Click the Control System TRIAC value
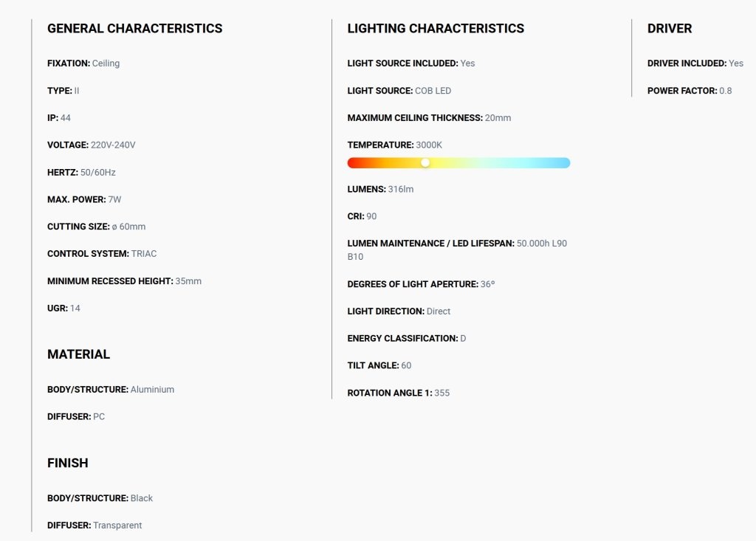This screenshot has width=756, height=541. click(x=144, y=254)
